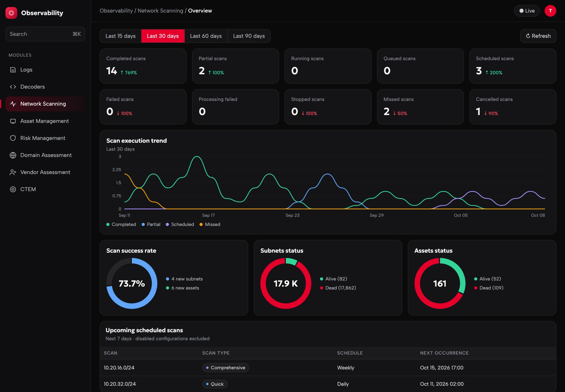Sort by the SCAN column header
Image resolution: width=565 pixels, height=392 pixels.
click(110, 353)
